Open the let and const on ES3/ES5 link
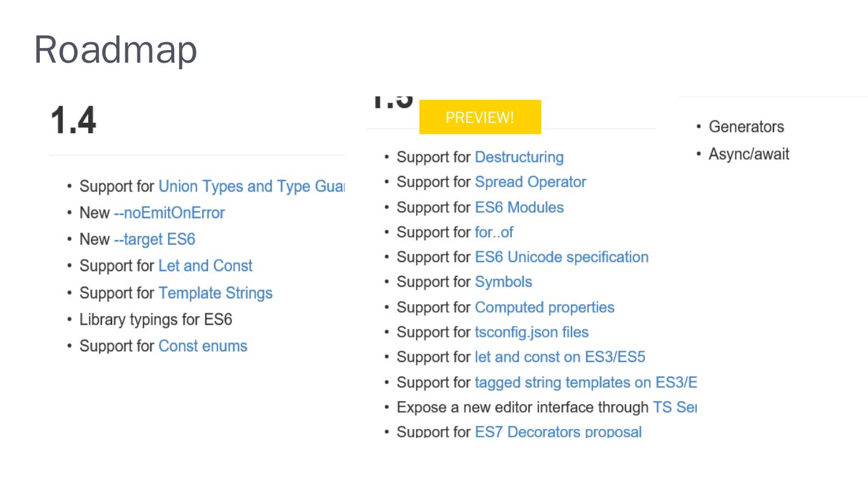868x488 pixels. click(x=559, y=357)
